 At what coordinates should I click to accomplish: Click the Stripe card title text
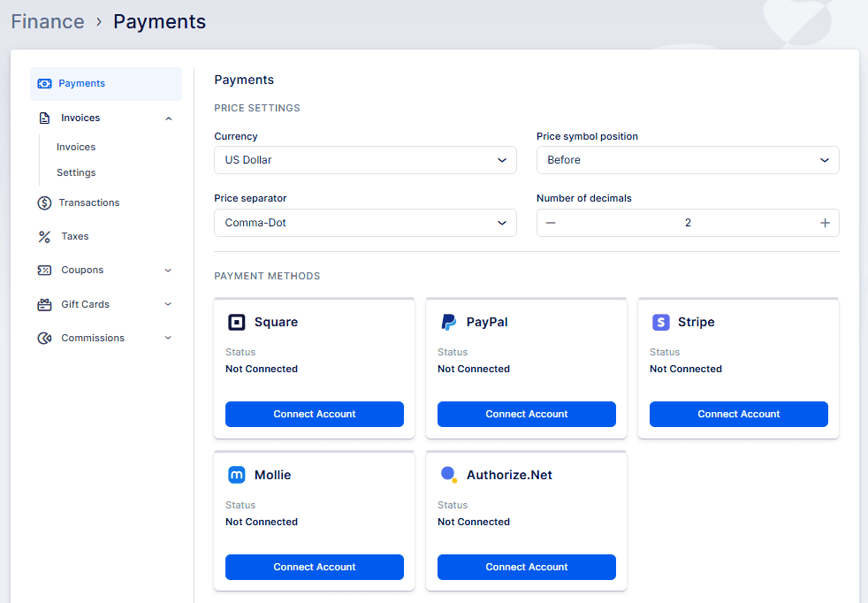(696, 322)
